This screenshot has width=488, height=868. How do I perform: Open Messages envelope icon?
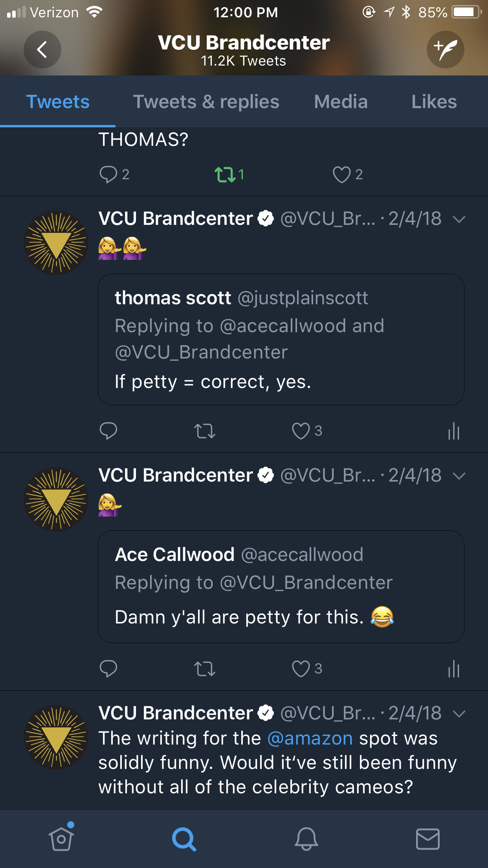(427, 839)
